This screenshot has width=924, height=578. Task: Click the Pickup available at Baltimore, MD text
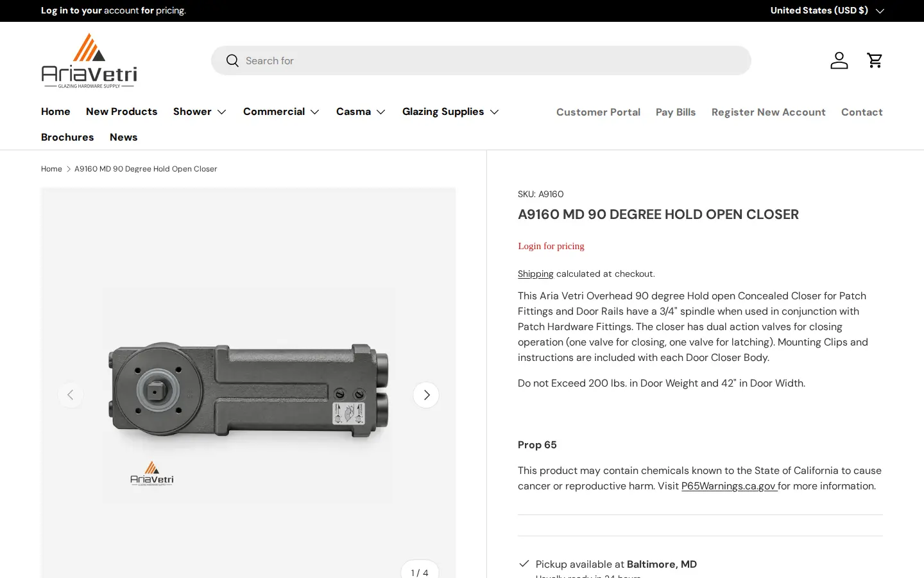[x=616, y=565]
